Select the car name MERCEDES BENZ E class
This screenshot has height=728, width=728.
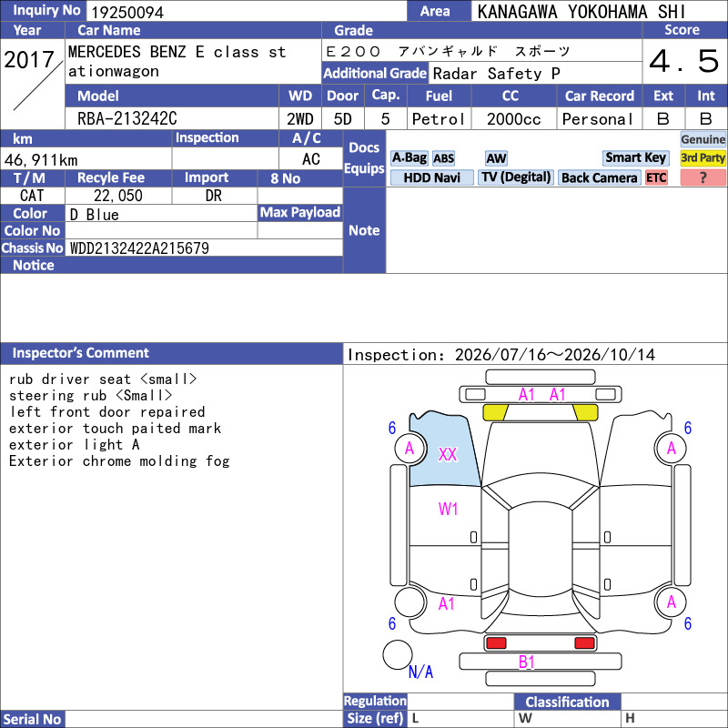177,61
